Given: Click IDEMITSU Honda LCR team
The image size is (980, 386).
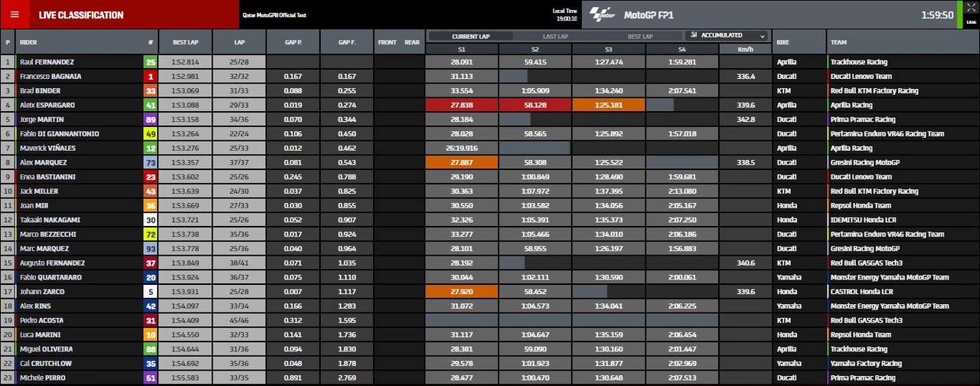Looking at the screenshot, I should (x=863, y=220).
